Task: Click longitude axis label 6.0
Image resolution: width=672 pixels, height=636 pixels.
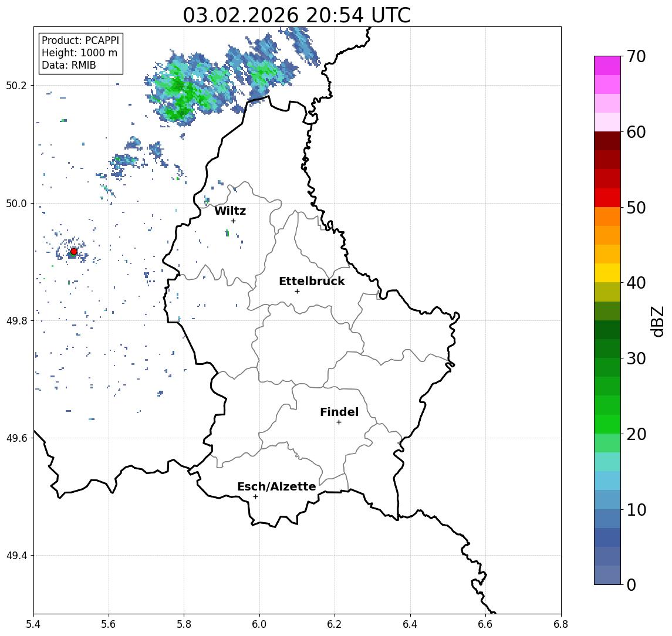Action: [x=259, y=624]
